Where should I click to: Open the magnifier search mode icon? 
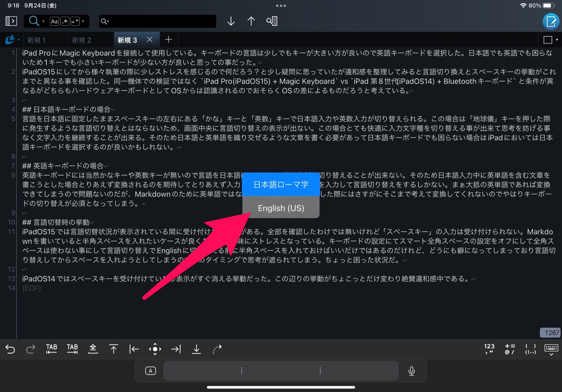(x=34, y=21)
